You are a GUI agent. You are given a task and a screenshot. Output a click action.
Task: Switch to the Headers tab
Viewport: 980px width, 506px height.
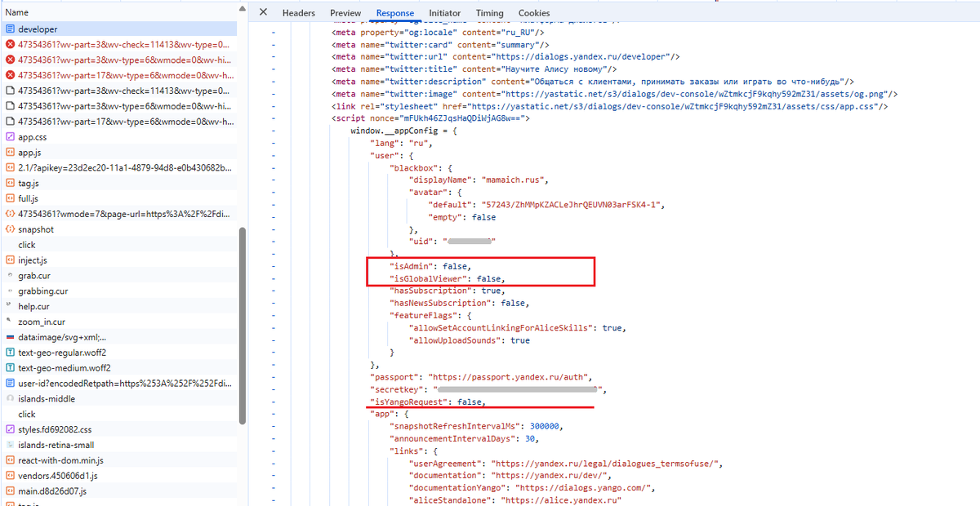tap(299, 13)
